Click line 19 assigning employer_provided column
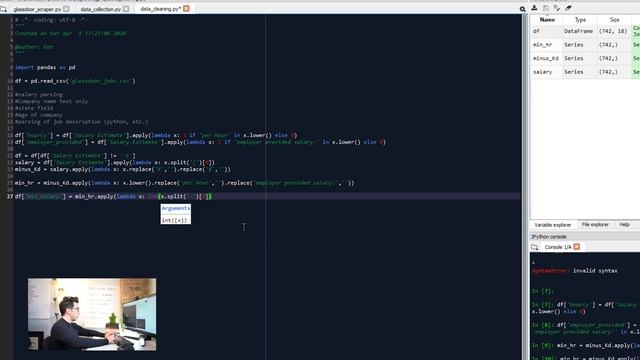This screenshot has height=360, width=640. 200,142
